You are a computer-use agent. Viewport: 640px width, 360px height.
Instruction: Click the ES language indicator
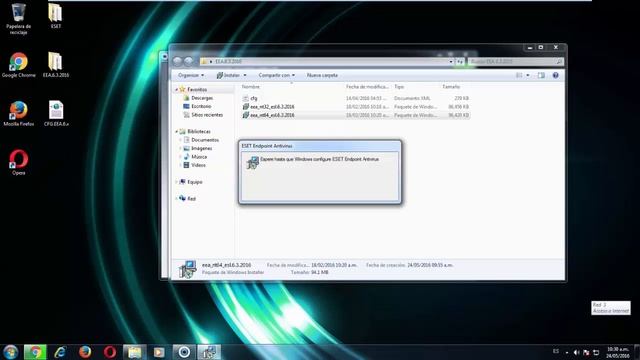coord(556,351)
